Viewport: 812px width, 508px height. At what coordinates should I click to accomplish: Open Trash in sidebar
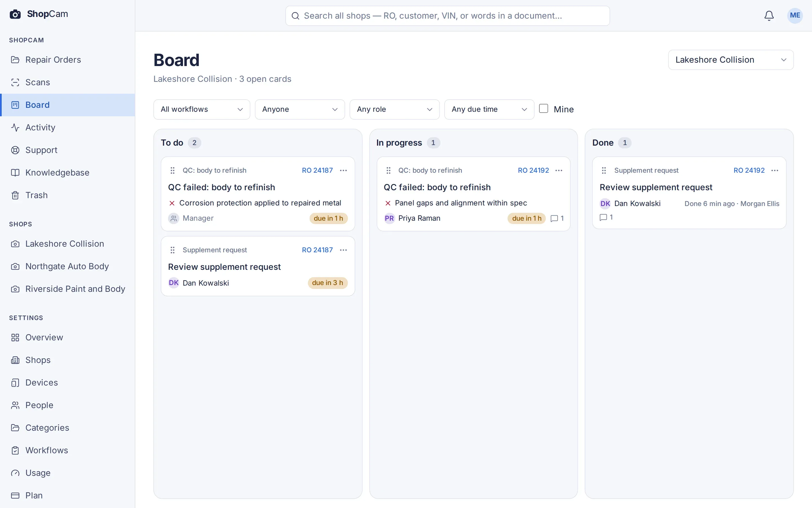click(67, 195)
